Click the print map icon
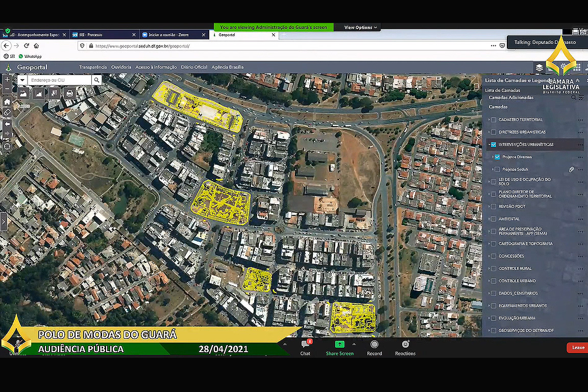588x392 pixels. [69, 93]
